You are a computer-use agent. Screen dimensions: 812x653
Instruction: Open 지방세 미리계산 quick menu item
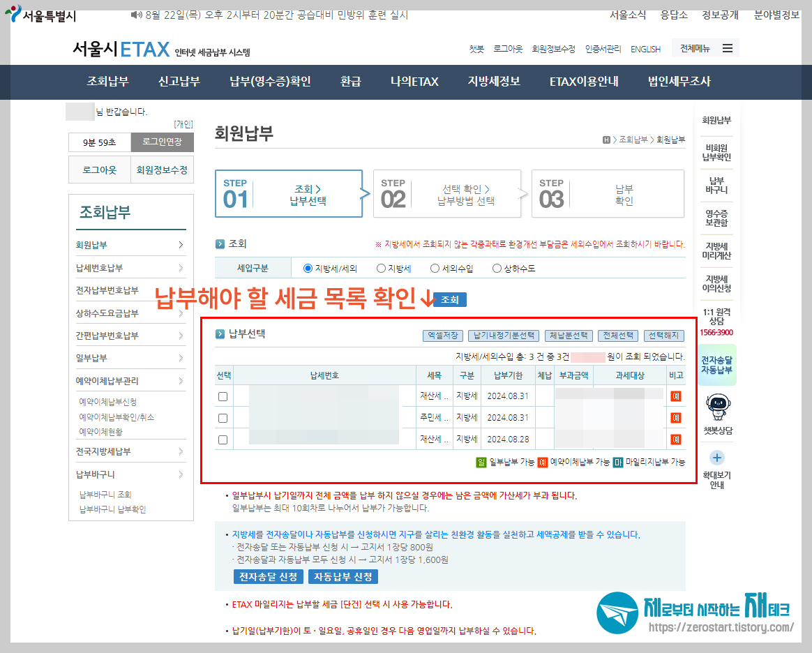coord(716,250)
